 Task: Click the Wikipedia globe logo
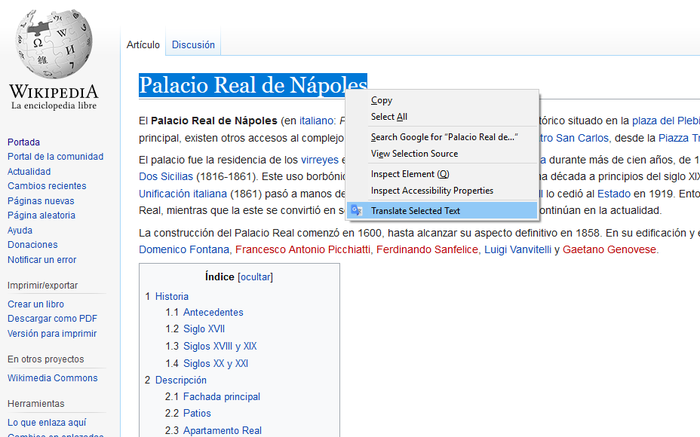[x=53, y=41]
